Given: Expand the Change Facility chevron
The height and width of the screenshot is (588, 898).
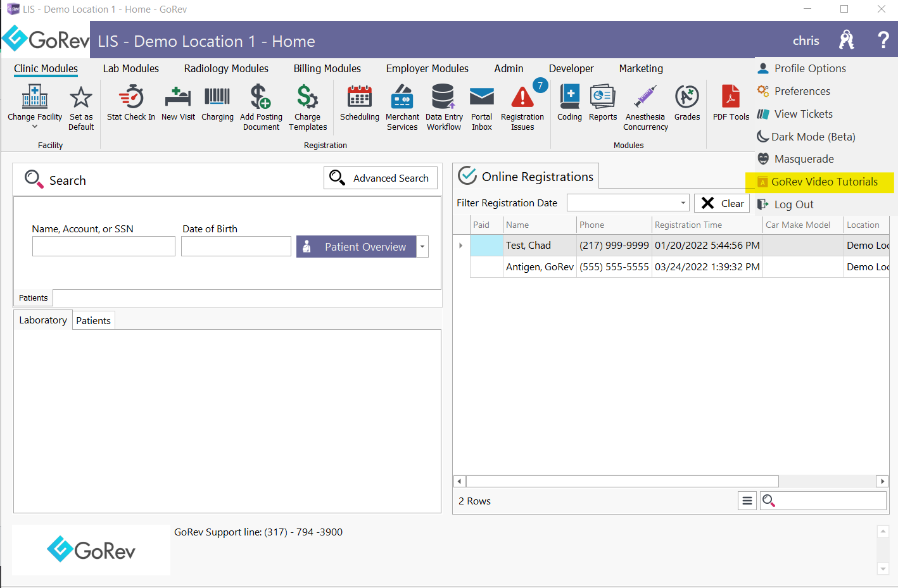Looking at the screenshot, I should pyautogui.click(x=35, y=127).
